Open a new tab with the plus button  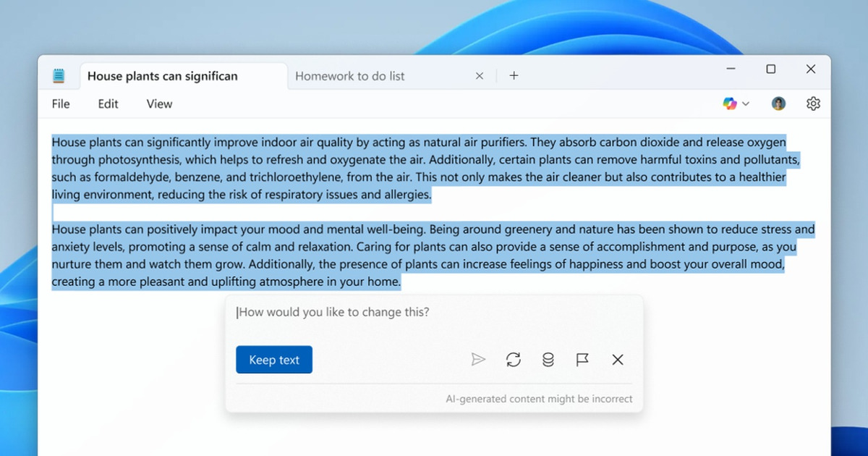[x=514, y=75]
